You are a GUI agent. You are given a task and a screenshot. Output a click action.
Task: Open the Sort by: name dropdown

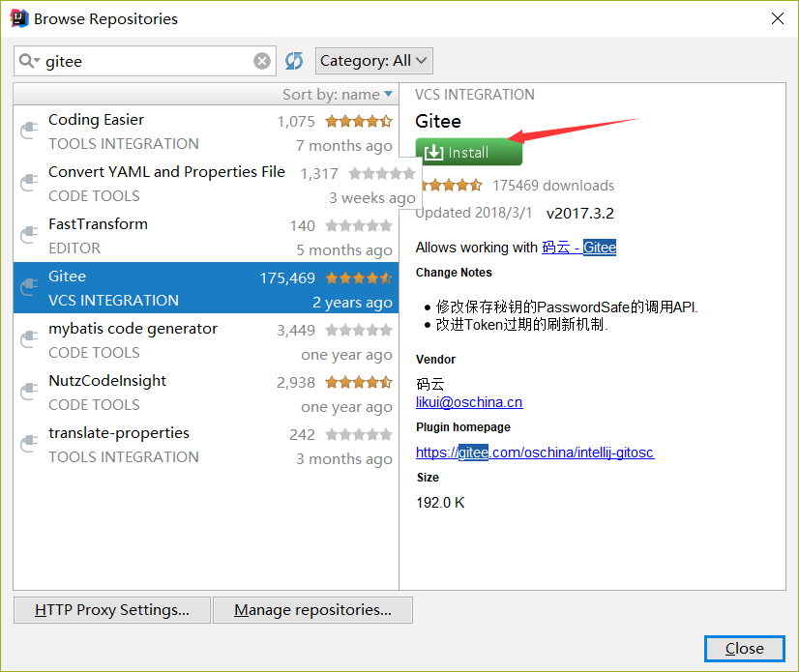point(338,94)
